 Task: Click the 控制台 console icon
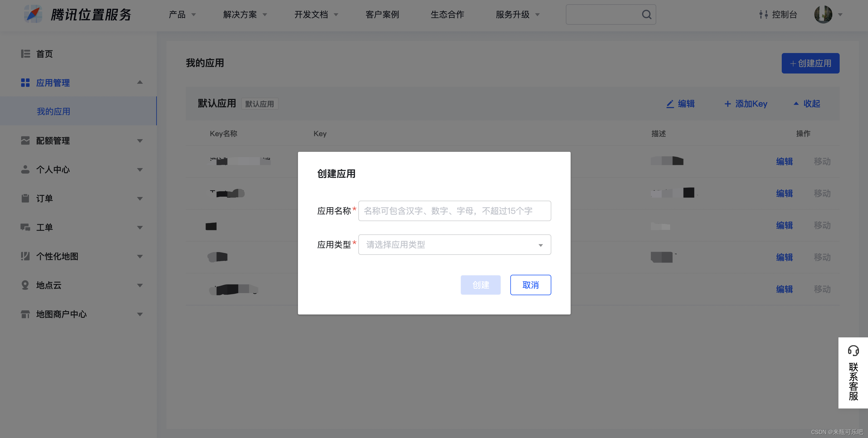tap(763, 14)
